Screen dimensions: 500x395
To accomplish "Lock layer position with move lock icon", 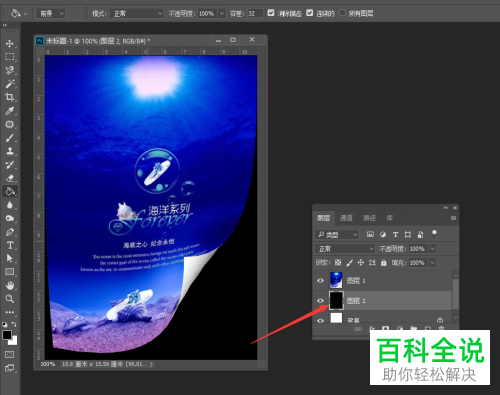I will (x=361, y=263).
